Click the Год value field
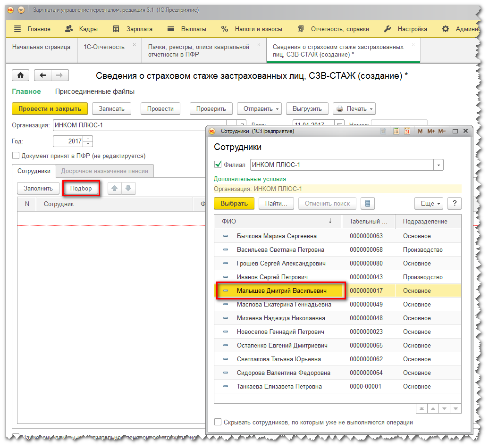 pyautogui.click(x=68, y=141)
